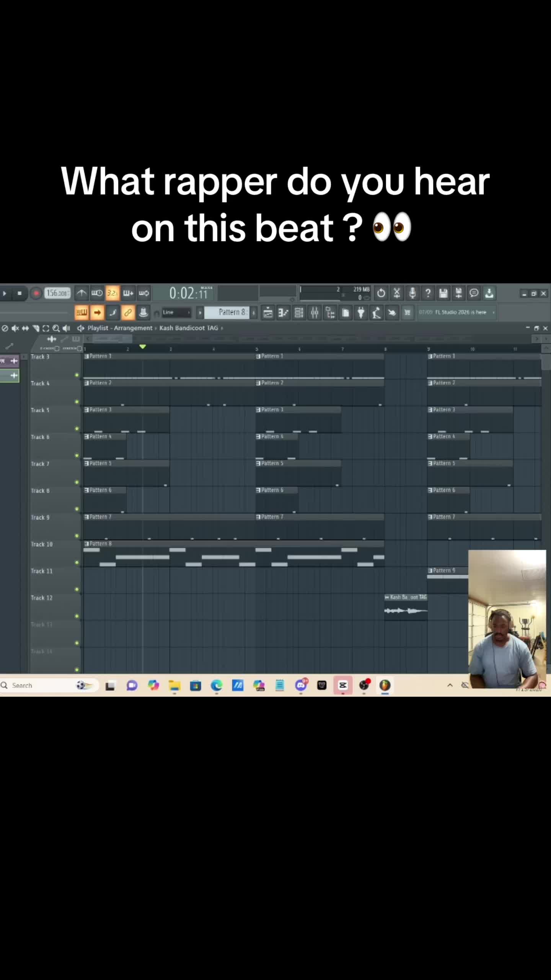The image size is (551, 980).
Task: Toggle mute switch on Track 5
Action: tap(77, 428)
